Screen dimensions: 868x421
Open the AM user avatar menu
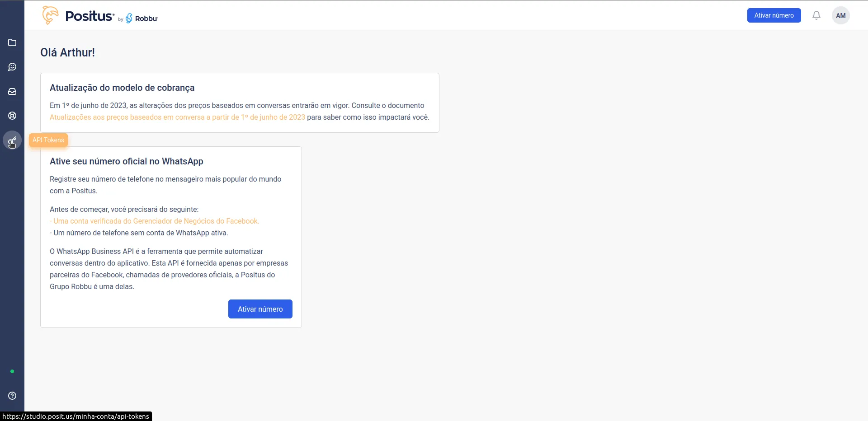840,15
